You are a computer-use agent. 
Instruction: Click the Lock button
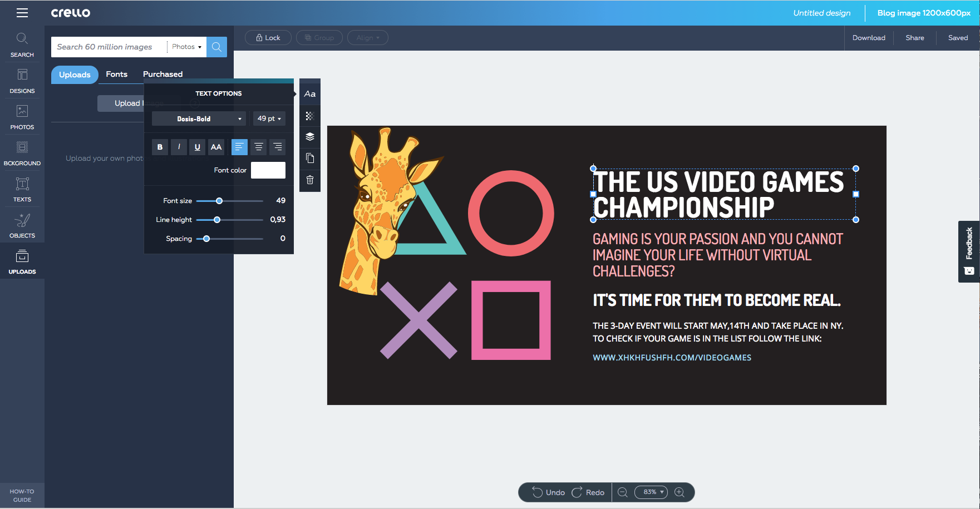tap(268, 38)
